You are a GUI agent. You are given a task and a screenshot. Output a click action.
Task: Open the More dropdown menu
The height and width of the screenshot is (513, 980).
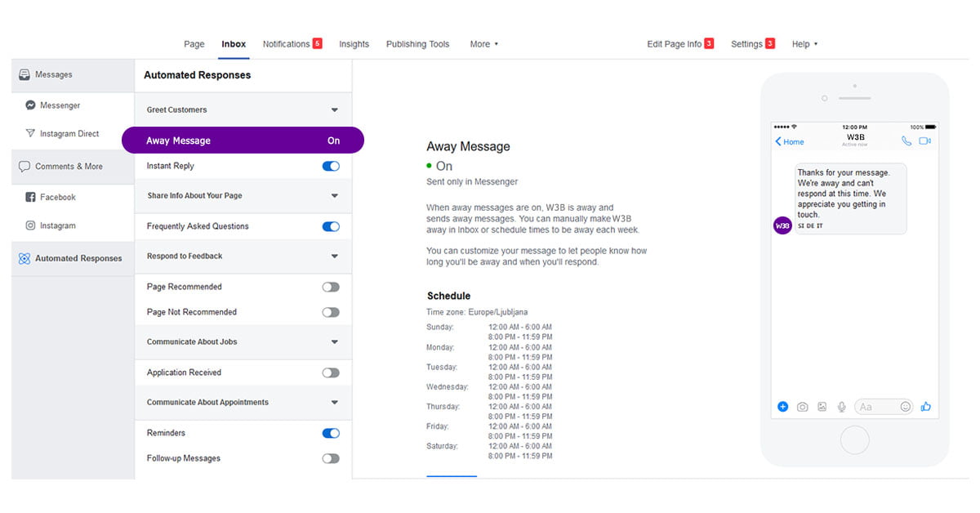[x=483, y=44]
